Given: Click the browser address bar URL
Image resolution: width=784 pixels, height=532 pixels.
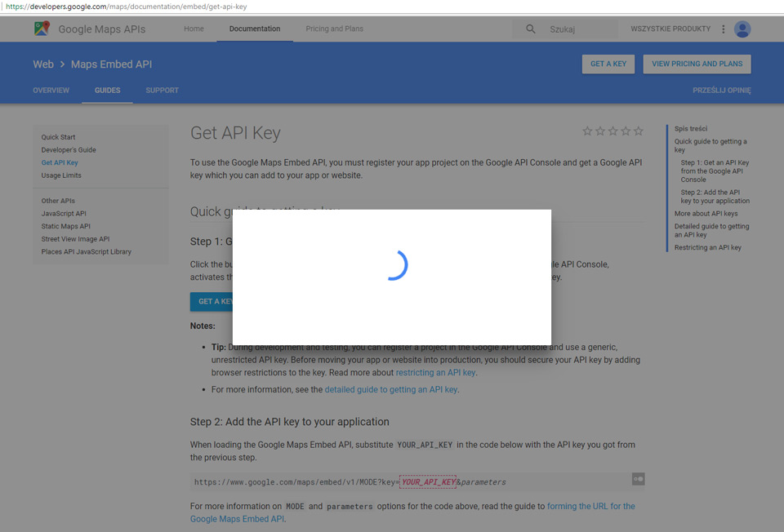Looking at the screenshot, I should tap(126, 7).
